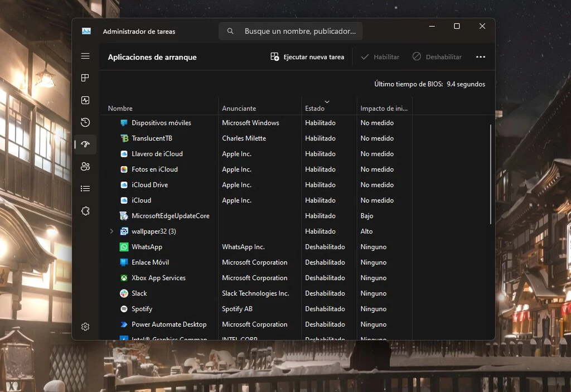The width and height of the screenshot is (571, 392).
Task: Click the iCloud Drive app icon
Action: point(124,185)
